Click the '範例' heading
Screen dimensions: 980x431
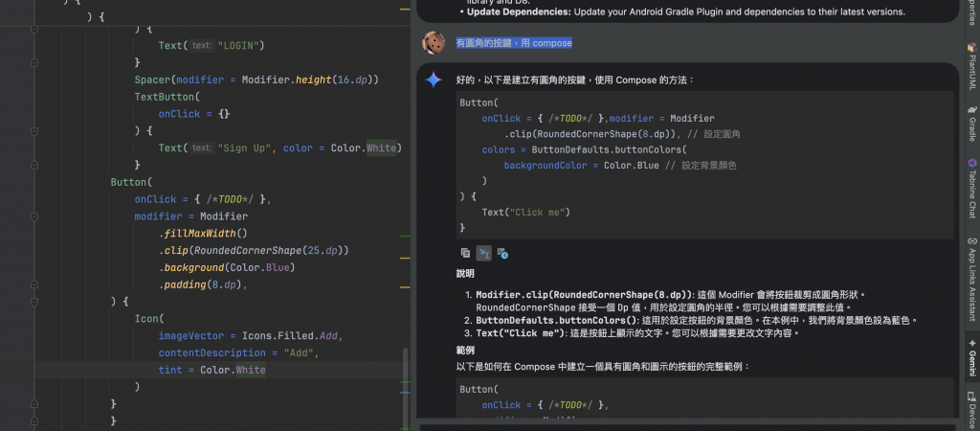coord(465,351)
